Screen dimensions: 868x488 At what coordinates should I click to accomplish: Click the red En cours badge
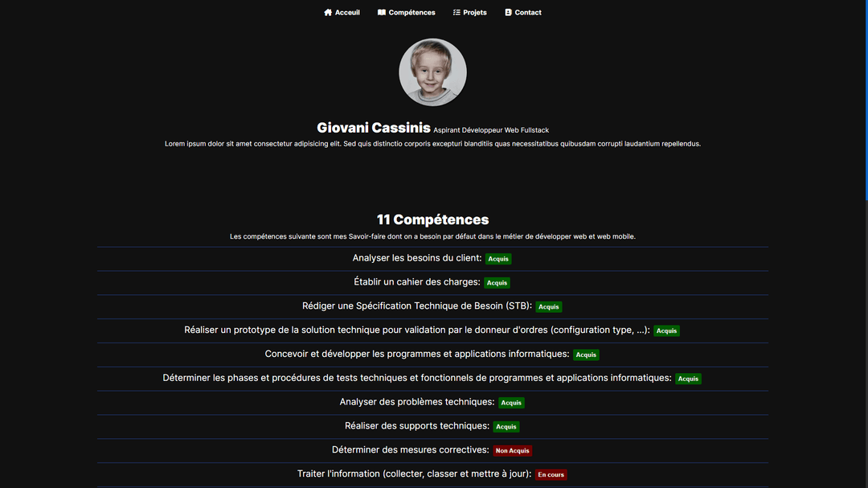coord(551,475)
